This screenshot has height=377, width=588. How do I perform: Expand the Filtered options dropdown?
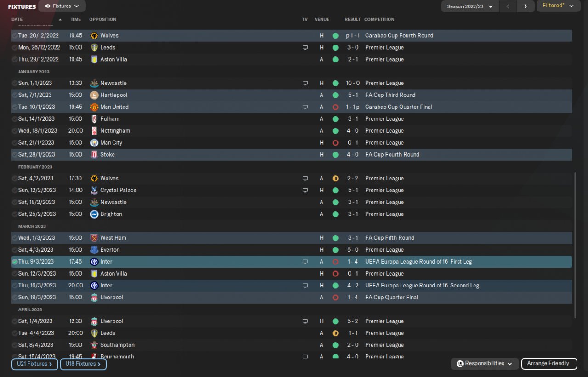[x=558, y=6]
